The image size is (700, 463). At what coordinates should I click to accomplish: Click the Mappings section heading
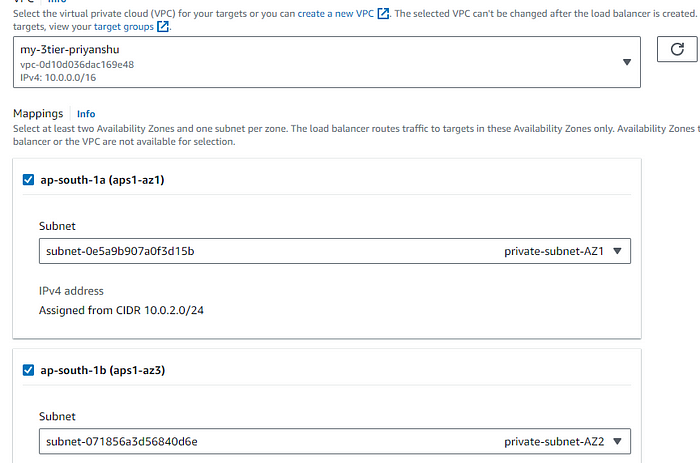38,114
